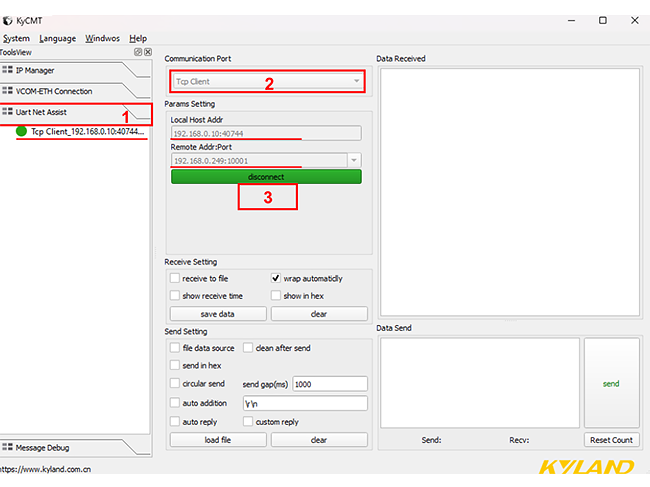
Task: Click the load file button
Action: click(218, 440)
